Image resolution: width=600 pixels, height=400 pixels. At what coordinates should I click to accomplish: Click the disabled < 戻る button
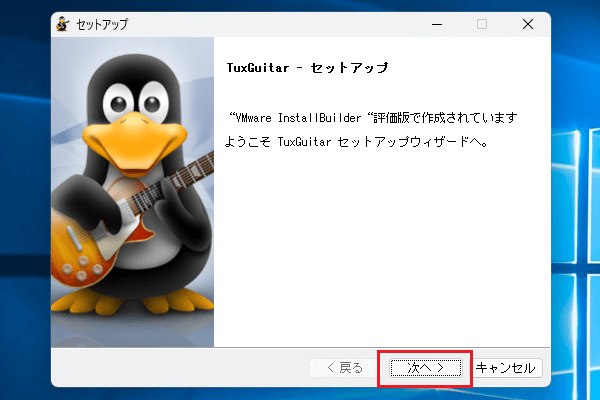(345, 368)
